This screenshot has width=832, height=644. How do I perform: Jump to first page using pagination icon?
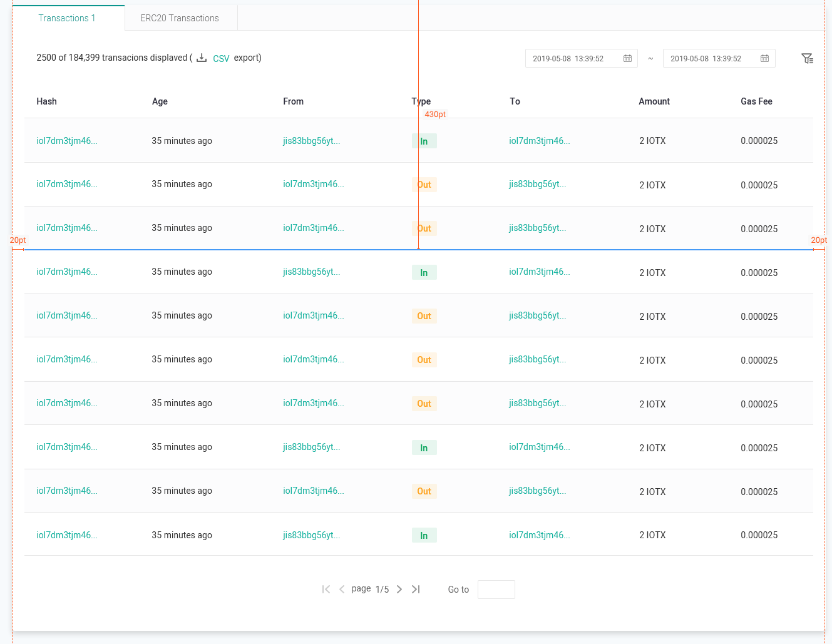[x=326, y=589]
